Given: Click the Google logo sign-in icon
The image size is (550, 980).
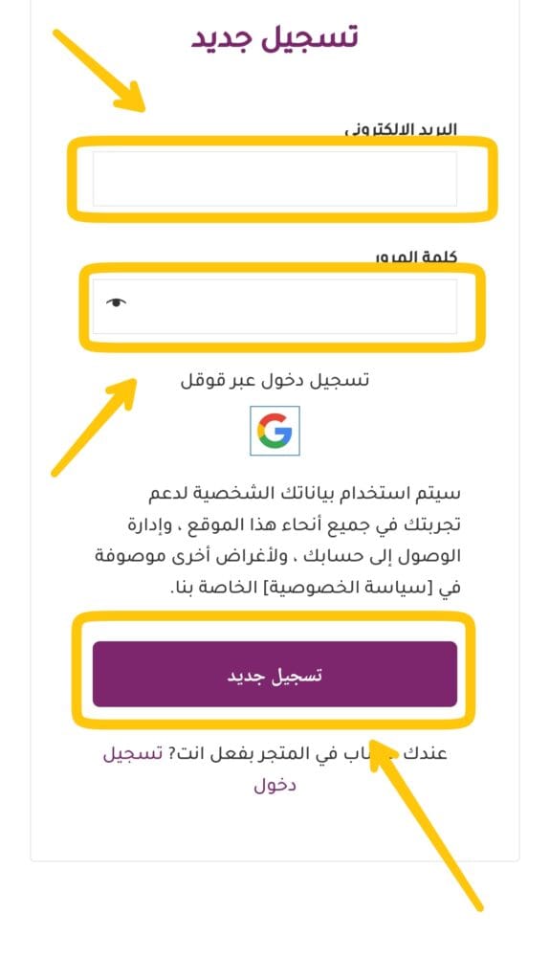Looking at the screenshot, I should click(x=275, y=431).
